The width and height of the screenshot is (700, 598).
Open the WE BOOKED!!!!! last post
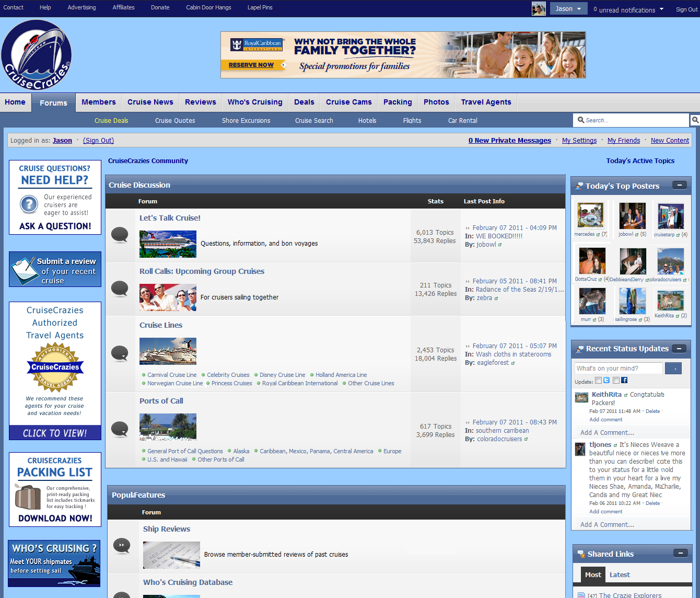pos(499,236)
